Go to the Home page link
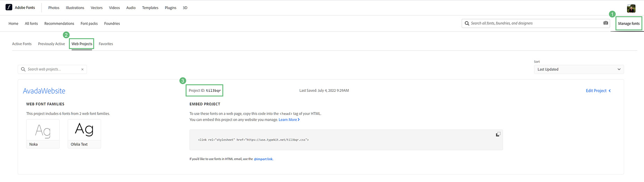This screenshot has height=182, width=644. [x=13, y=24]
